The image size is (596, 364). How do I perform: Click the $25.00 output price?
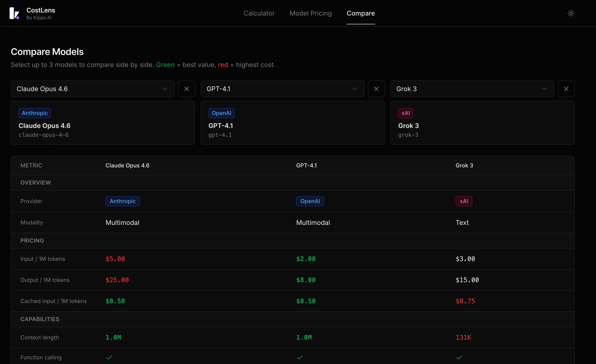(117, 280)
